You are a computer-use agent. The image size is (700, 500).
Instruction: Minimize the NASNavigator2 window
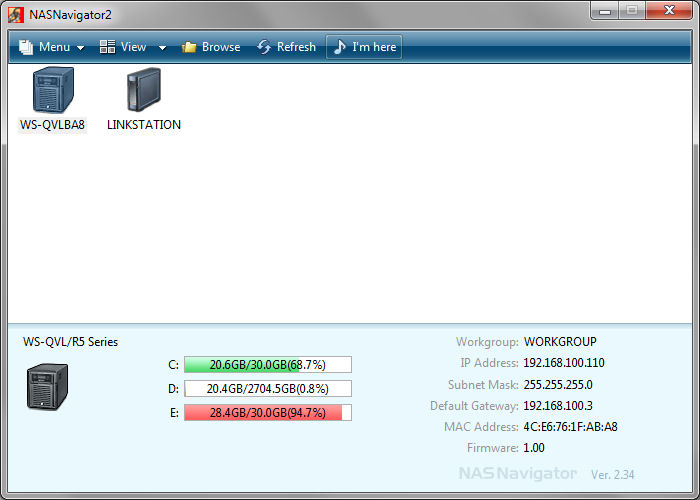(x=604, y=11)
